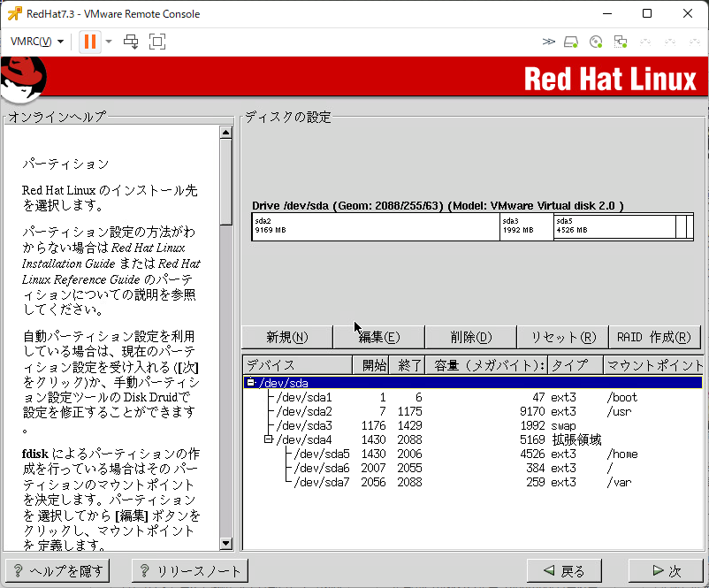Open the network adapter device icon
The image size is (709, 588).
click(621, 42)
